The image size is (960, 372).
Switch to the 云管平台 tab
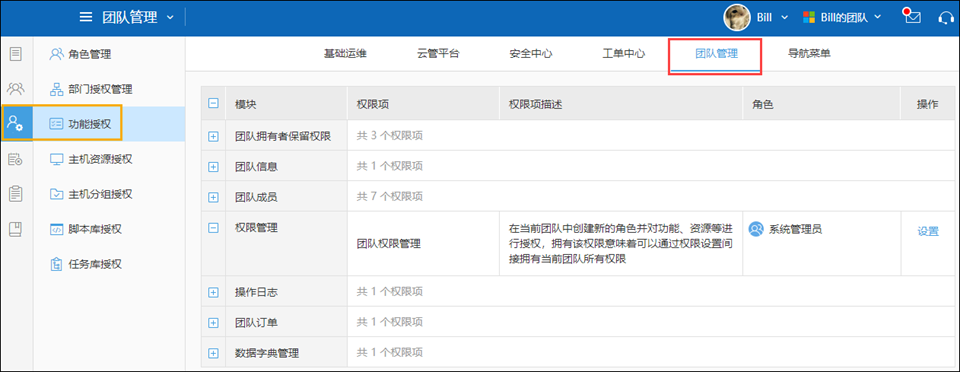click(438, 54)
